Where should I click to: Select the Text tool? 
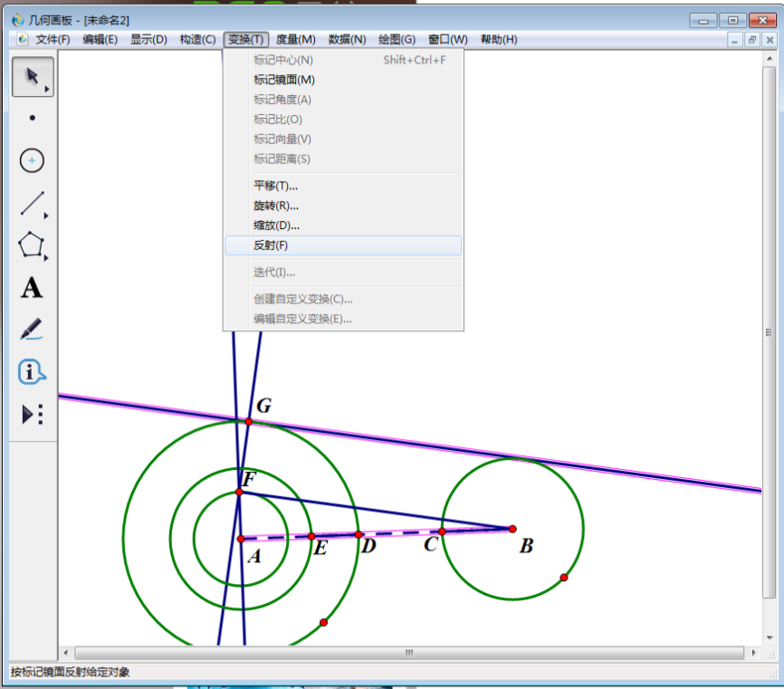pos(32,288)
